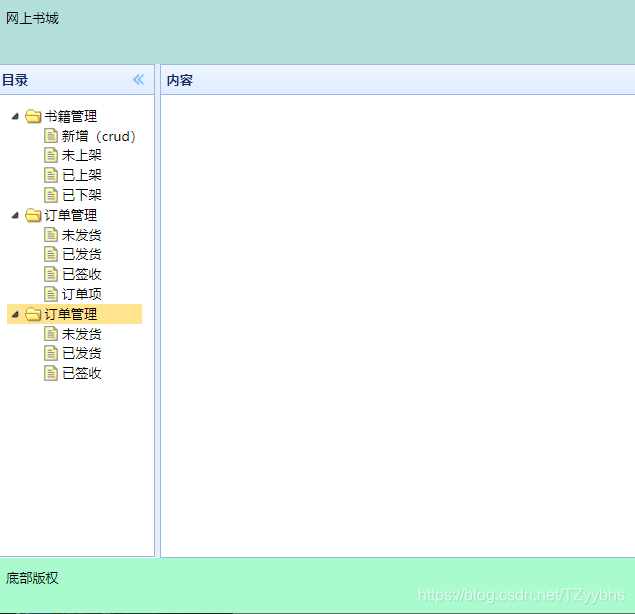Open 未发货 under the first 订单管理

[81, 235]
